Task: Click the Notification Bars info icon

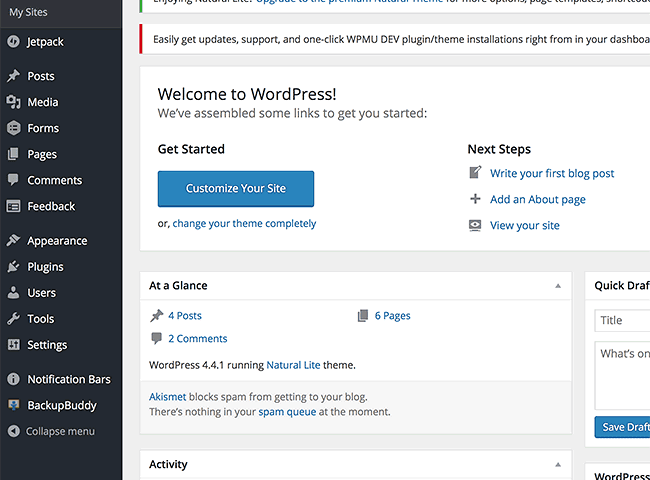Action: click(13, 379)
